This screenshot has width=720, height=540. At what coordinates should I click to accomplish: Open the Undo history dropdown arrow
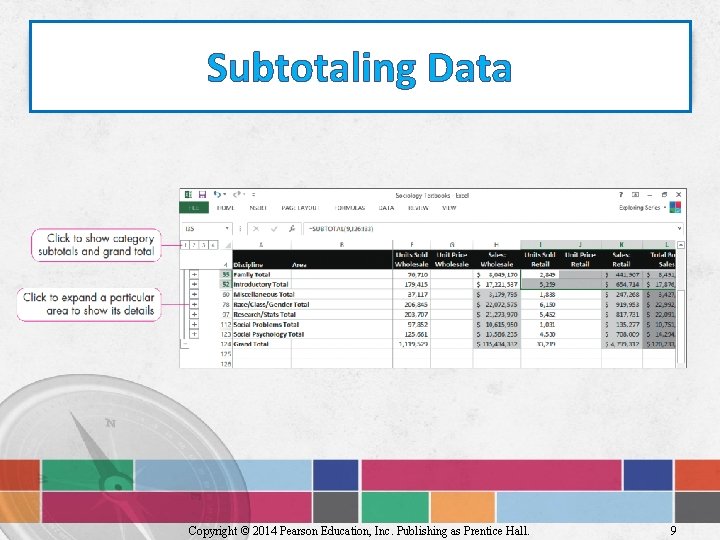(225, 195)
